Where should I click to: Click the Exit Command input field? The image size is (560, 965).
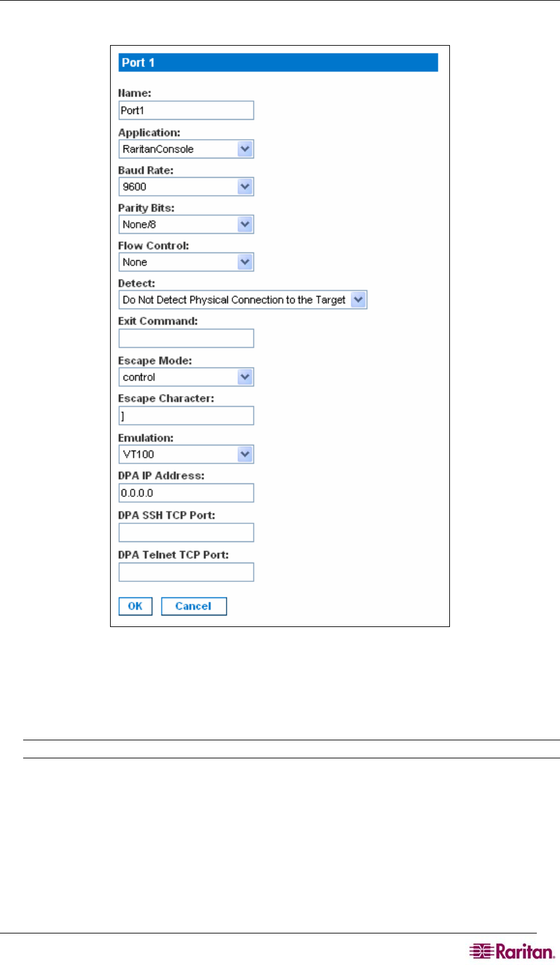[186, 339]
